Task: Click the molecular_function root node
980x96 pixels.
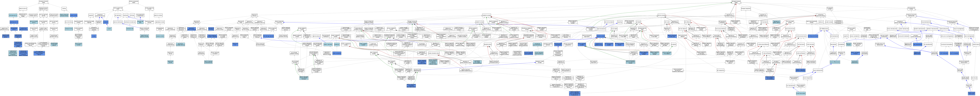Action: pos(43,2)
